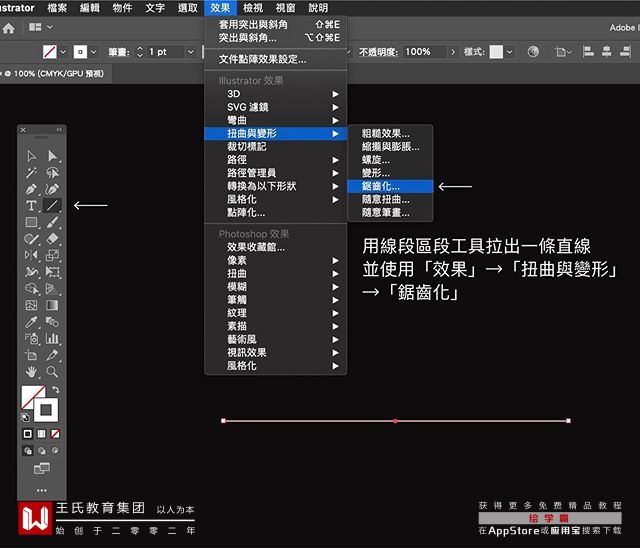Select the Eraser tool
640x548 pixels.
tap(52, 239)
